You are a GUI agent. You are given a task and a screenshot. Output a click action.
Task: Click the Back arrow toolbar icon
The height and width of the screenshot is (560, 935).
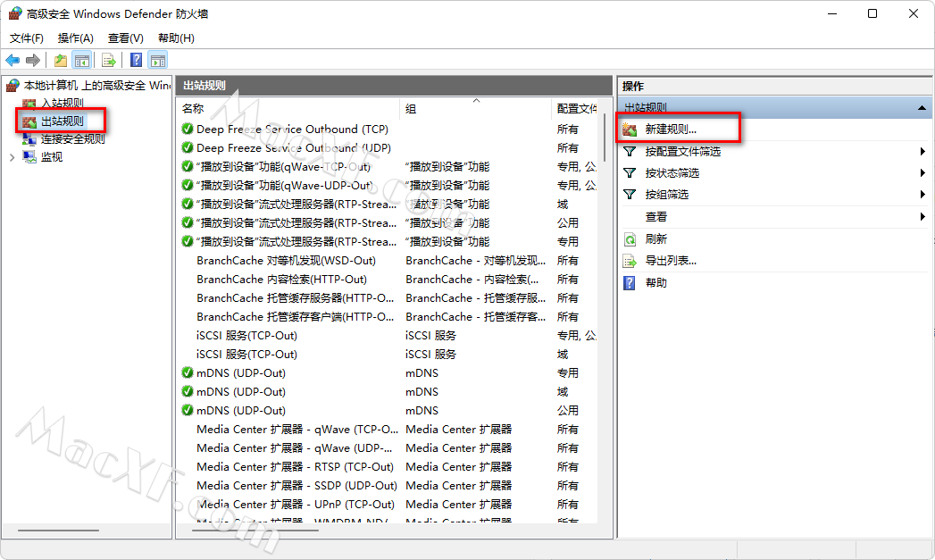[13, 60]
